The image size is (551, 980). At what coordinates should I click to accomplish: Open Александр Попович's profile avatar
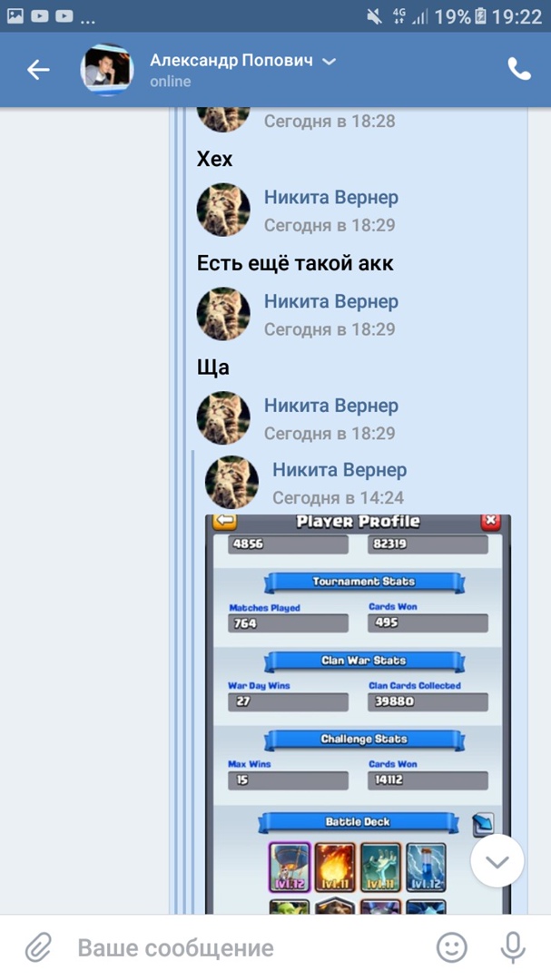tap(107, 69)
